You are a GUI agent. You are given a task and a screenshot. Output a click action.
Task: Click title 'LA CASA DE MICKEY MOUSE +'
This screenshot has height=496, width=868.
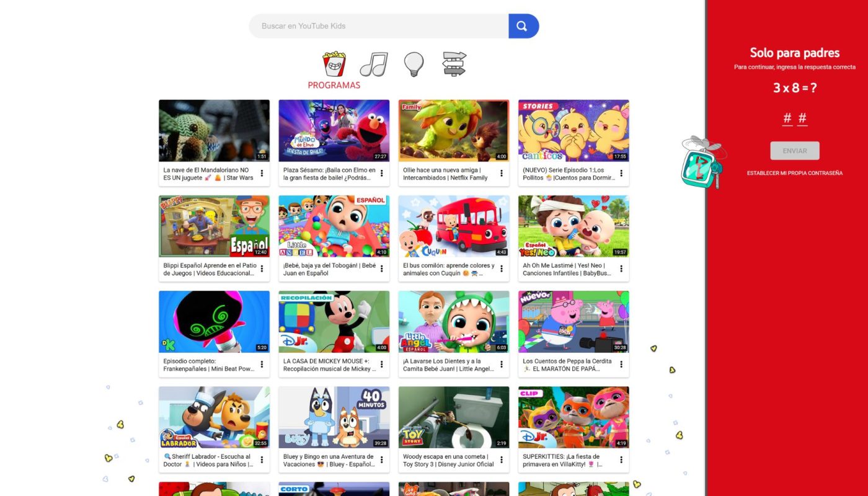coord(329,365)
